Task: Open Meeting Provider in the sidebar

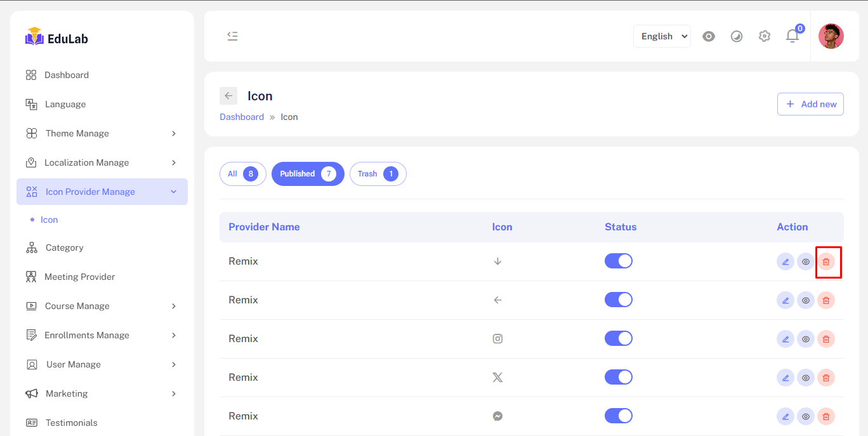Action: coord(79,277)
